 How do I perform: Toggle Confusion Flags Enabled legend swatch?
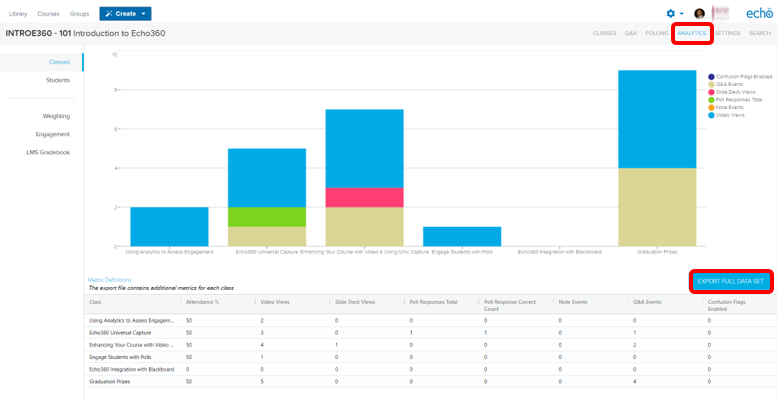tap(711, 77)
